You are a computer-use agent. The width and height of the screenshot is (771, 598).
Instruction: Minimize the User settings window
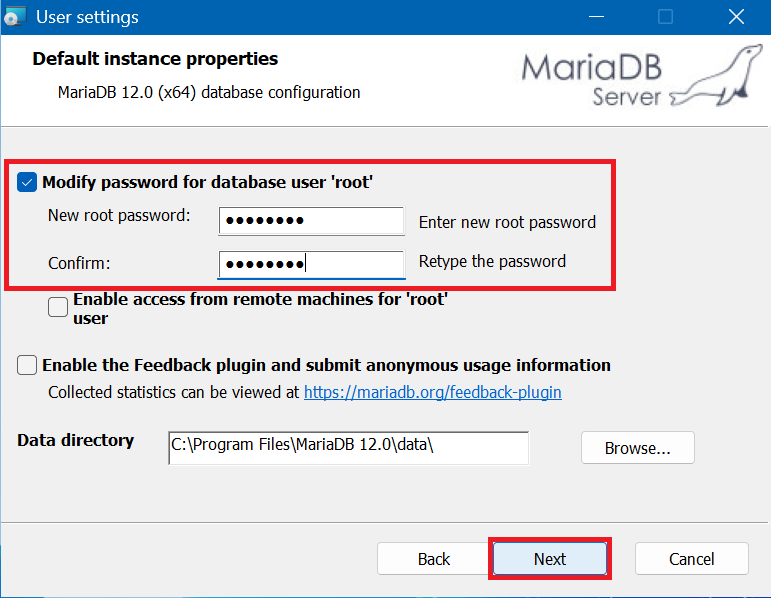click(597, 17)
